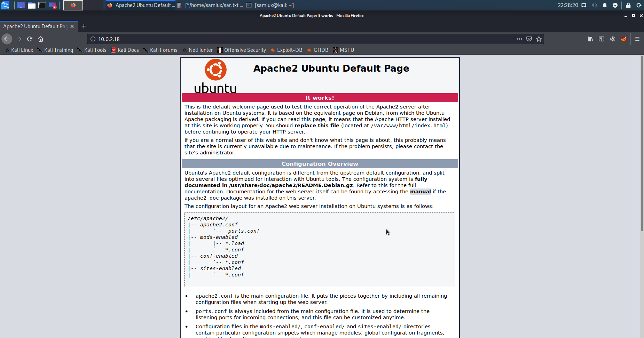Open the MSFU bookmark

click(x=344, y=50)
